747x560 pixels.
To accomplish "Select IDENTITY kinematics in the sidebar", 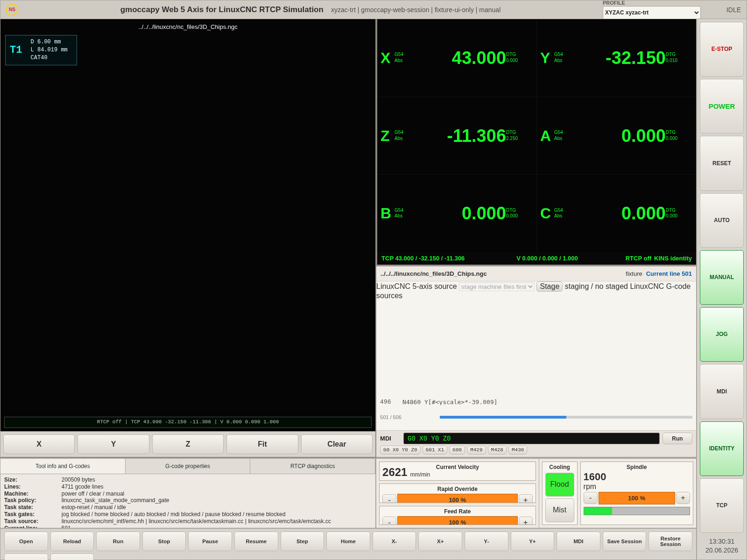I will pyautogui.click(x=721, y=448).
